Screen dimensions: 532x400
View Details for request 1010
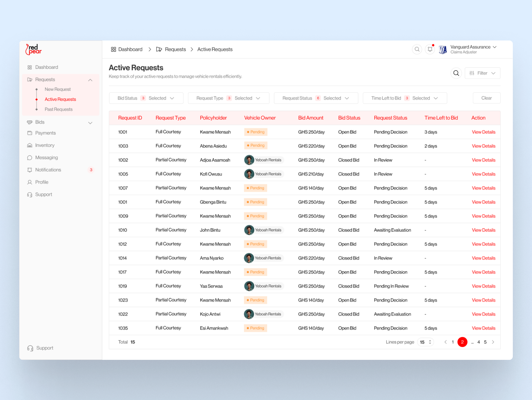pyautogui.click(x=484, y=230)
